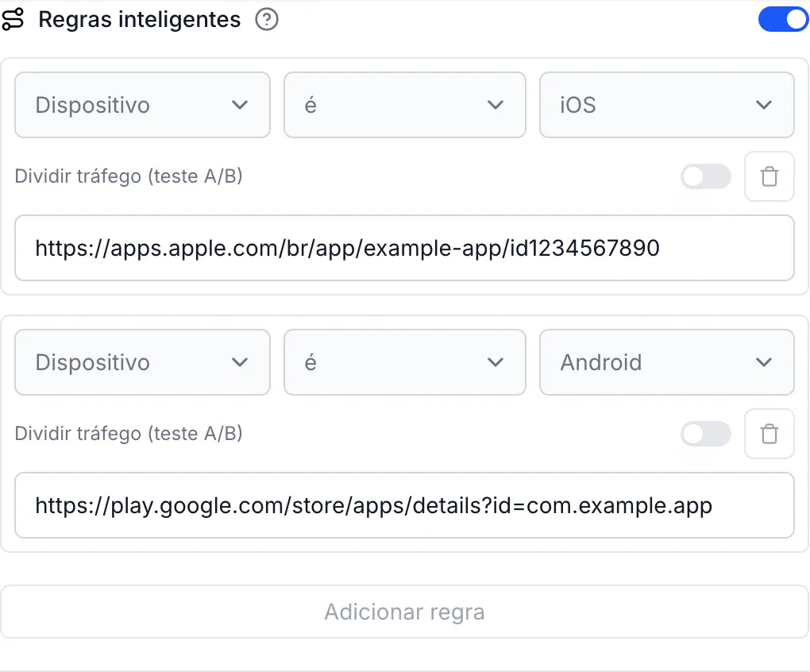Open the 'é' operator dropdown in Android rule

405,362
